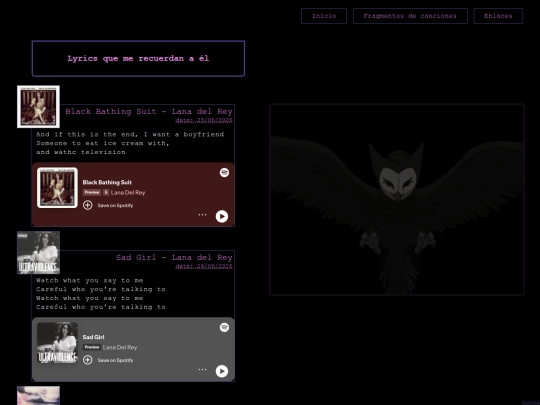The width and height of the screenshot is (540, 405).
Task: Click post title 'Black Bathing Suit - Lana del Rey'
Action: (149, 111)
